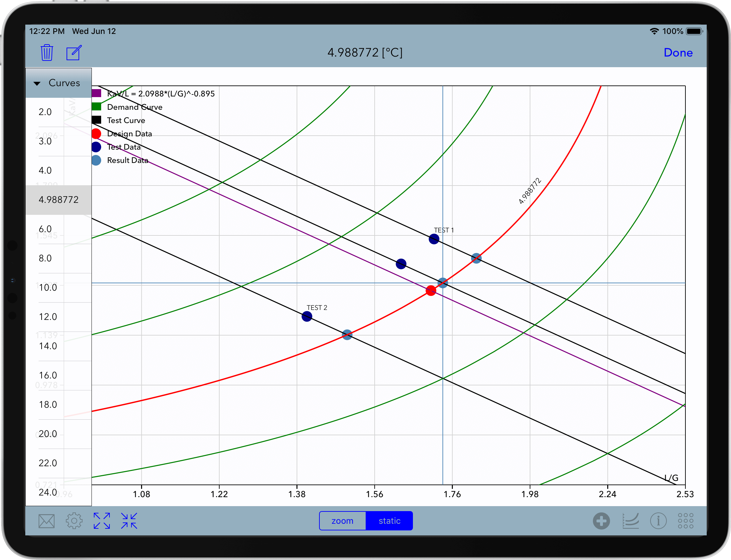This screenshot has height=560, width=731.
Task: Select the 12.0 curve from the list
Action: click(48, 317)
